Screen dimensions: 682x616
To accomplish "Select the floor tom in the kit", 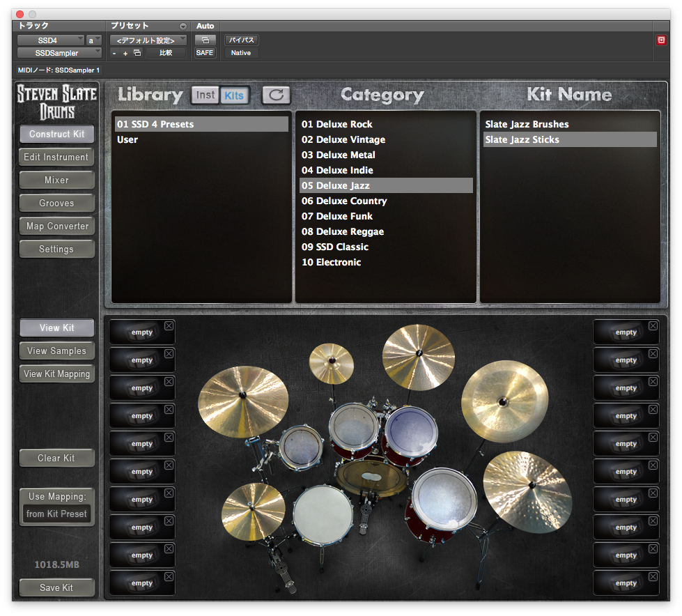I will [444, 498].
